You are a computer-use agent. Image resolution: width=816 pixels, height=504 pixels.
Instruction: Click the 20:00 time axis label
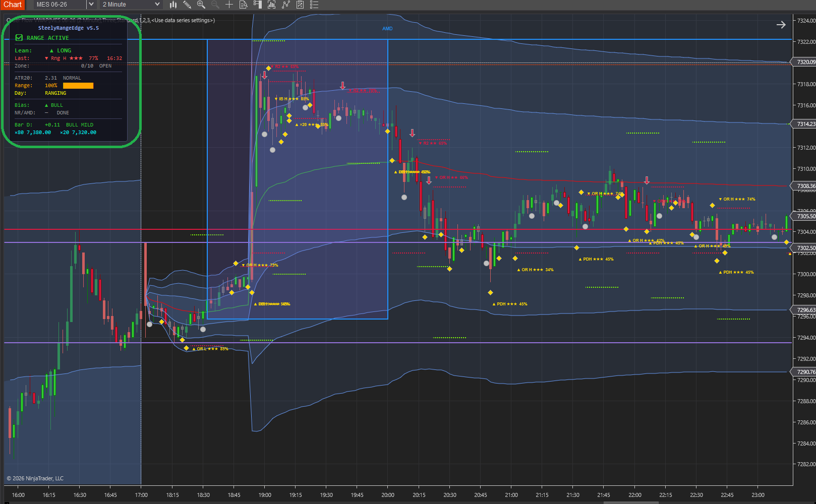[x=388, y=495]
